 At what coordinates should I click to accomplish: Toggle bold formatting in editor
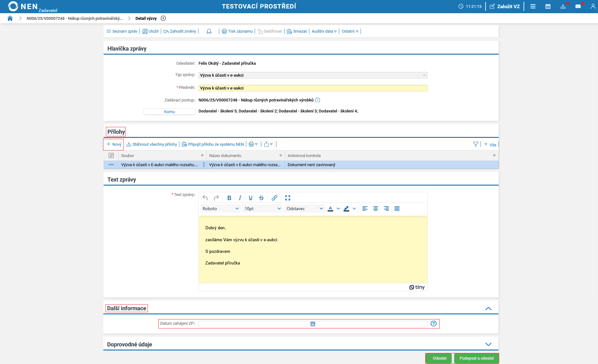pyautogui.click(x=229, y=198)
